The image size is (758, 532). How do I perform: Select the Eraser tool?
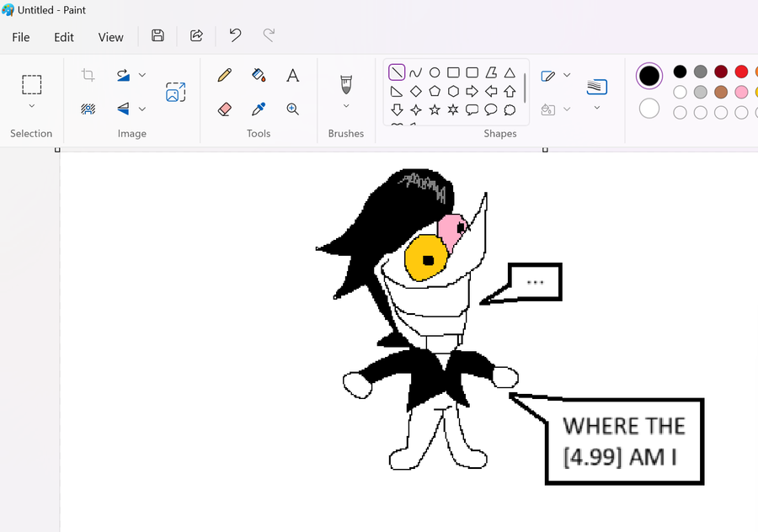224,109
